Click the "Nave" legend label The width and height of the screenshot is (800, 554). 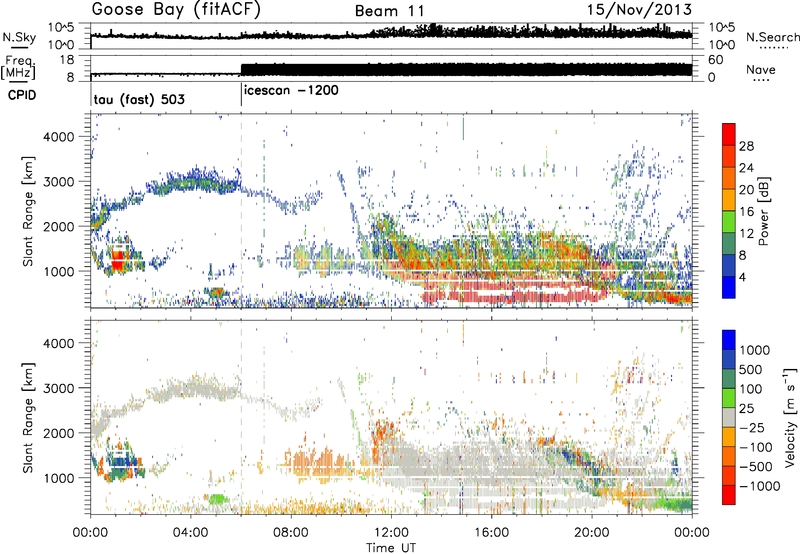click(761, 69)
